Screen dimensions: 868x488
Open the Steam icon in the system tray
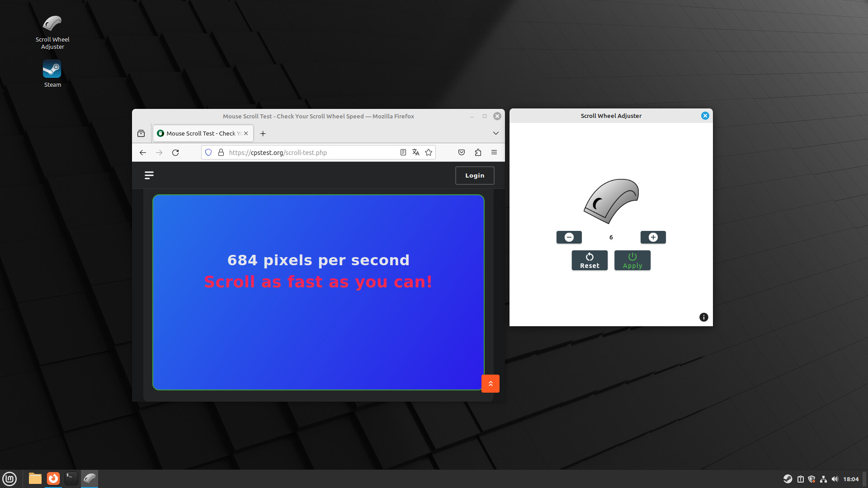tap(788, 479)
